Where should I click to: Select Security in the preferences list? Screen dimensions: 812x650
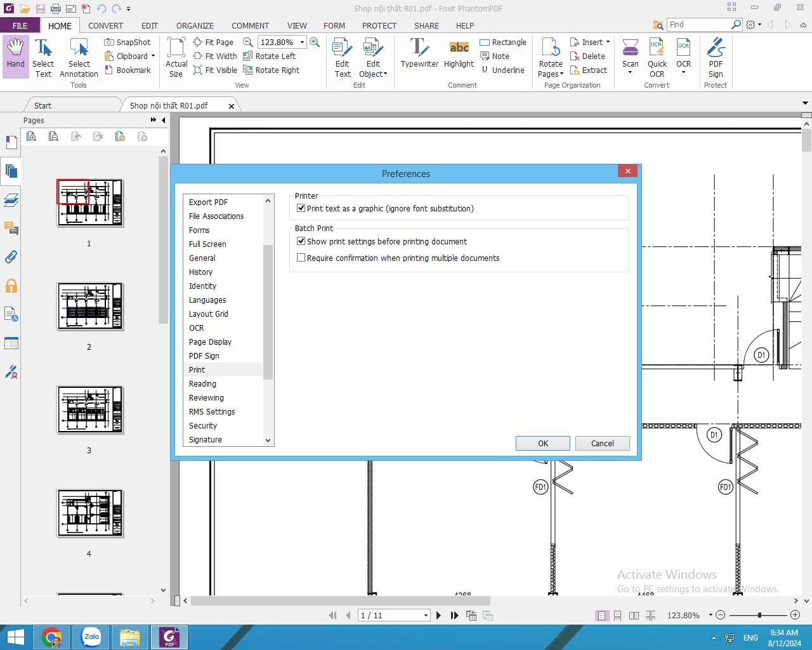pos(203,425)
